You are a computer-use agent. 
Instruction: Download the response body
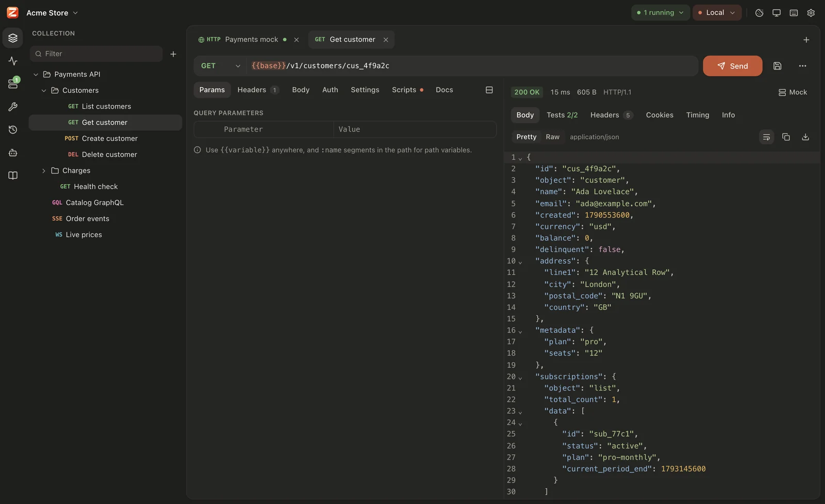(x=805, y=137)
